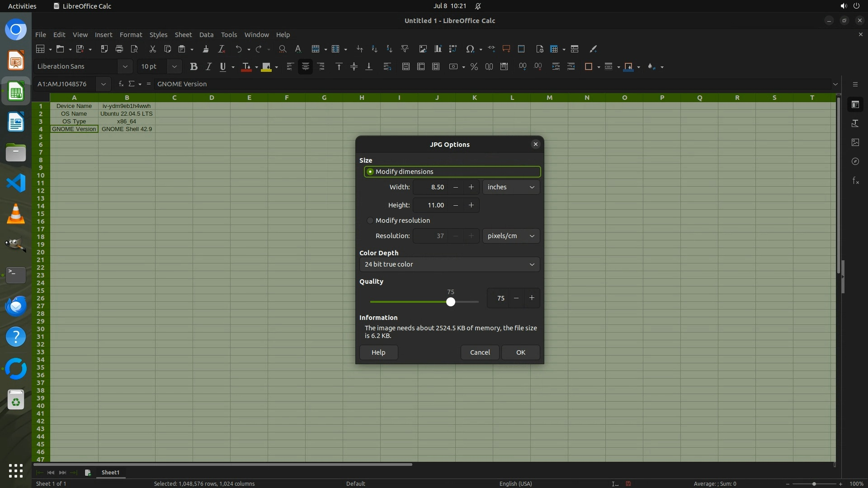Screen dimensions: 868x488
Task: Select the Modify dimensions radio button
Action: click(x=370, y=172)
